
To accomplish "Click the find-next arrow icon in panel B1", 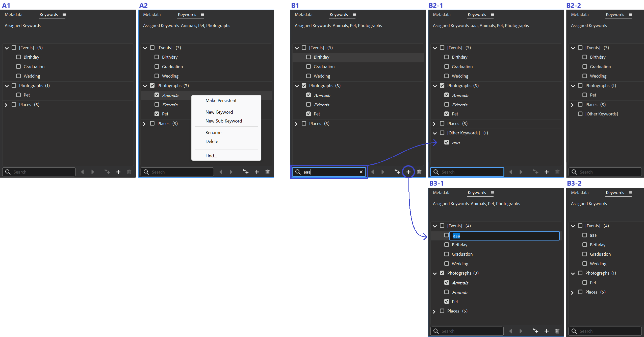I will click(383, 172).
